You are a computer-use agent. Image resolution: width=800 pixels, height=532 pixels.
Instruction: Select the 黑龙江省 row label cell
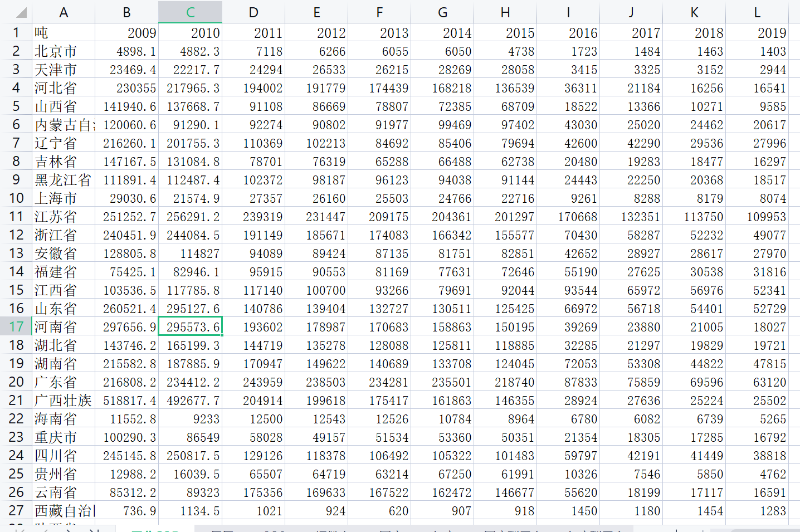64,180
